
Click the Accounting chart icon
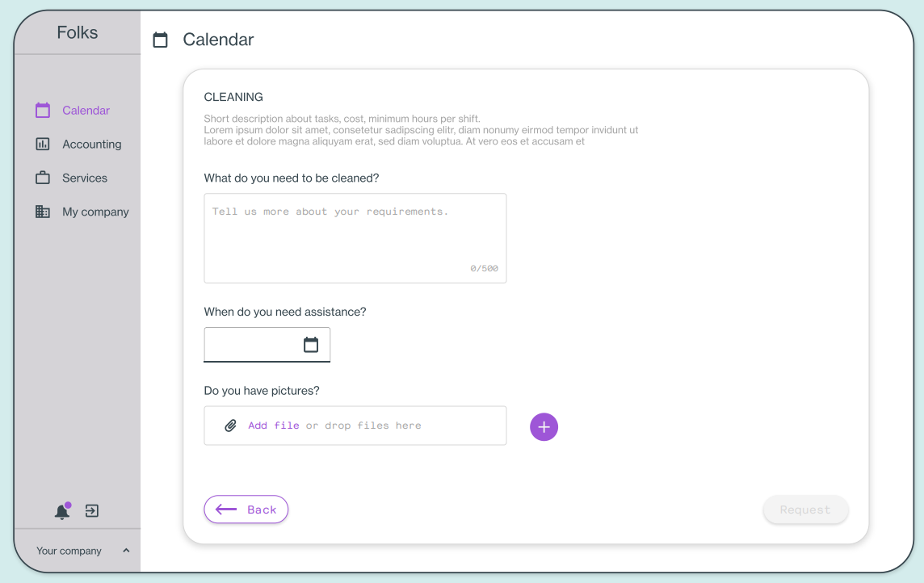[x=43, y=145]
